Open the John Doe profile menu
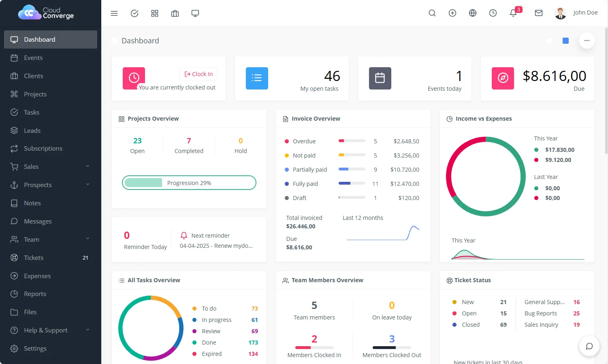This screenshot has width=608, height=364. pos(576,13)
